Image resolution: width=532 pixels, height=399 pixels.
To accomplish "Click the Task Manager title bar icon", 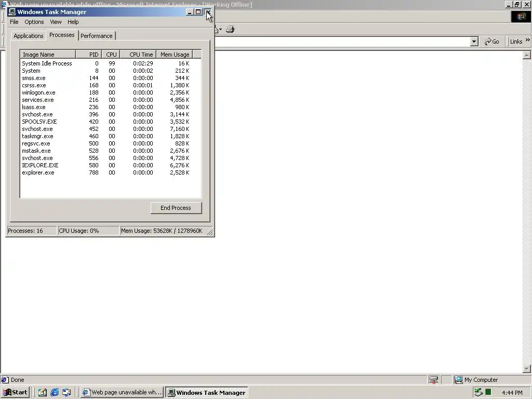I will [x=12, y=12].
